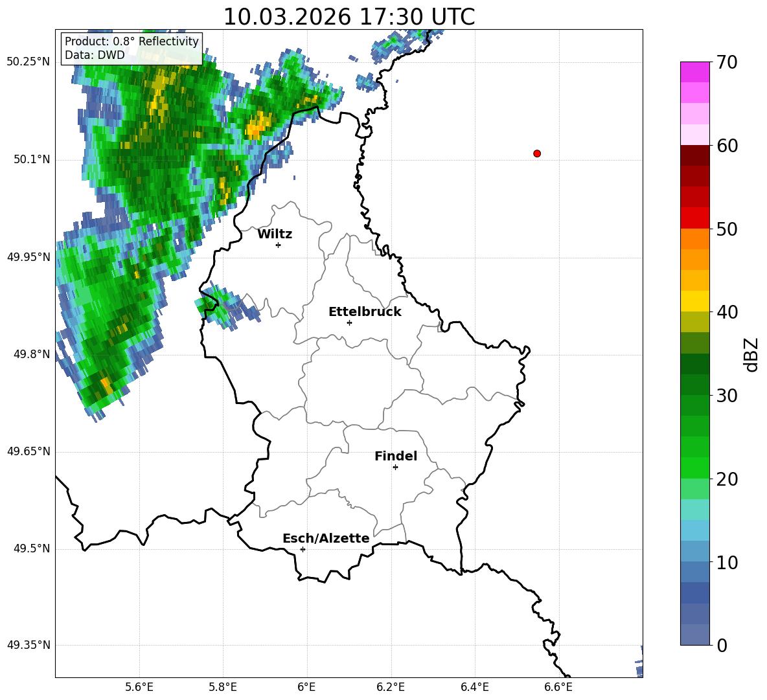Click the 50.25°N latitude label

click(29, 62)
